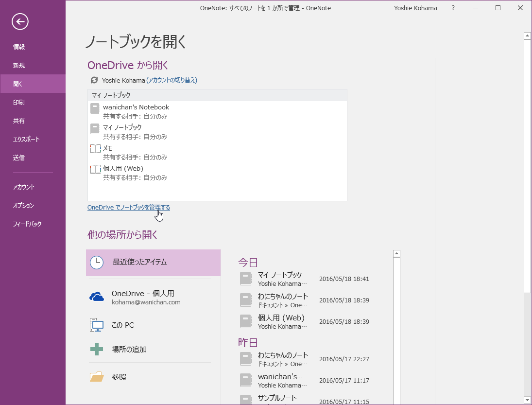Click notebook icon beside マイ ノートブック 18:41

[246, 279]
